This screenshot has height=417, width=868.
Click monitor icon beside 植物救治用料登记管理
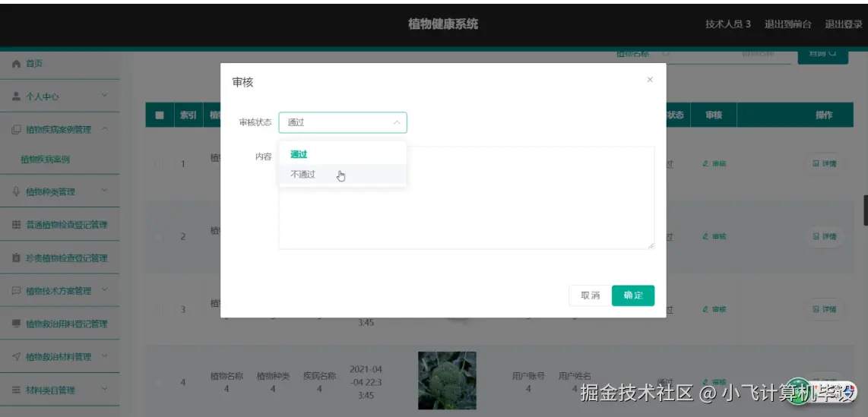tap(16, 324)
